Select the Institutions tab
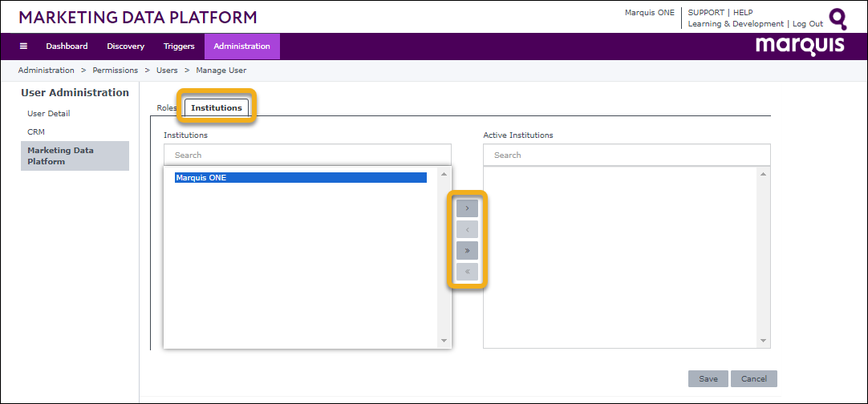 (216, 108)
